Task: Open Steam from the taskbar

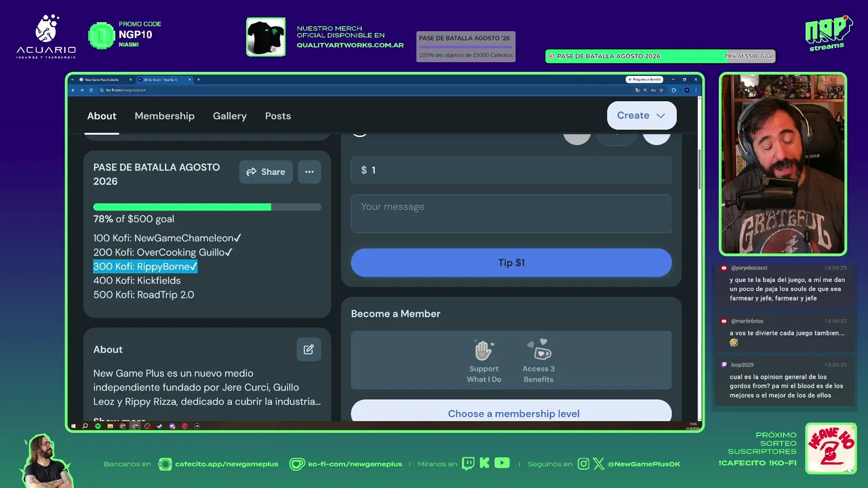Action: pyautogui.click(x=159, y=426)
